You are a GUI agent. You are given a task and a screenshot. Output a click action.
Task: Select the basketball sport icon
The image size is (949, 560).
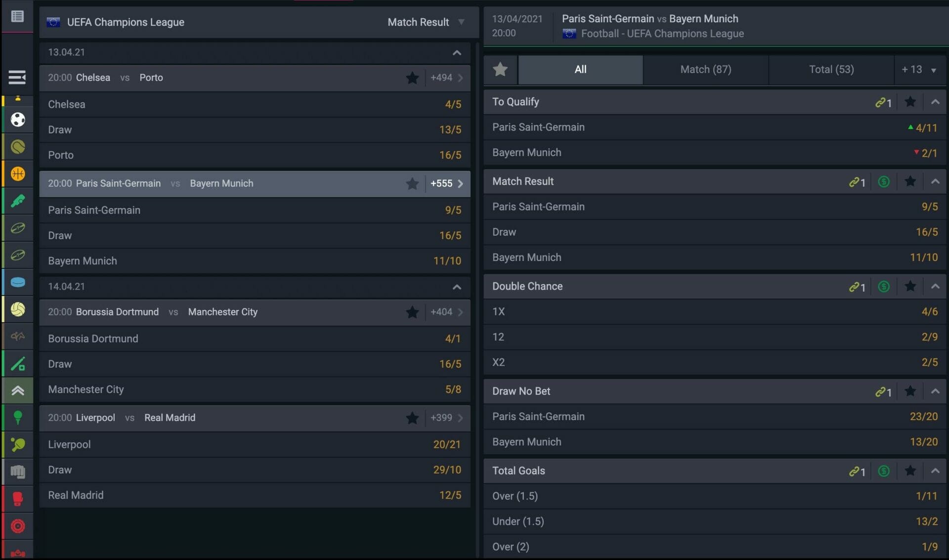(x=18, y=174)
